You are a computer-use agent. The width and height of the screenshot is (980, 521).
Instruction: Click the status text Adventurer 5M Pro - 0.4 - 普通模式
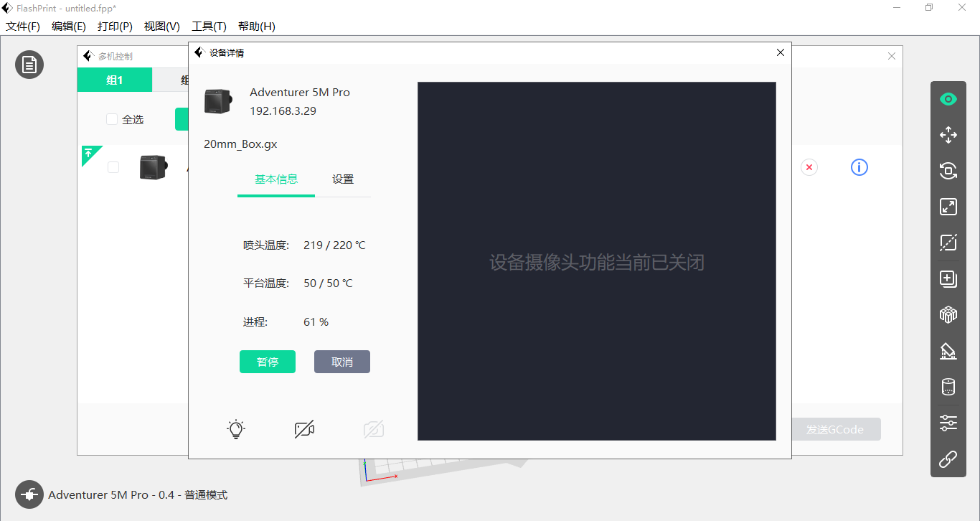[138, 494]
